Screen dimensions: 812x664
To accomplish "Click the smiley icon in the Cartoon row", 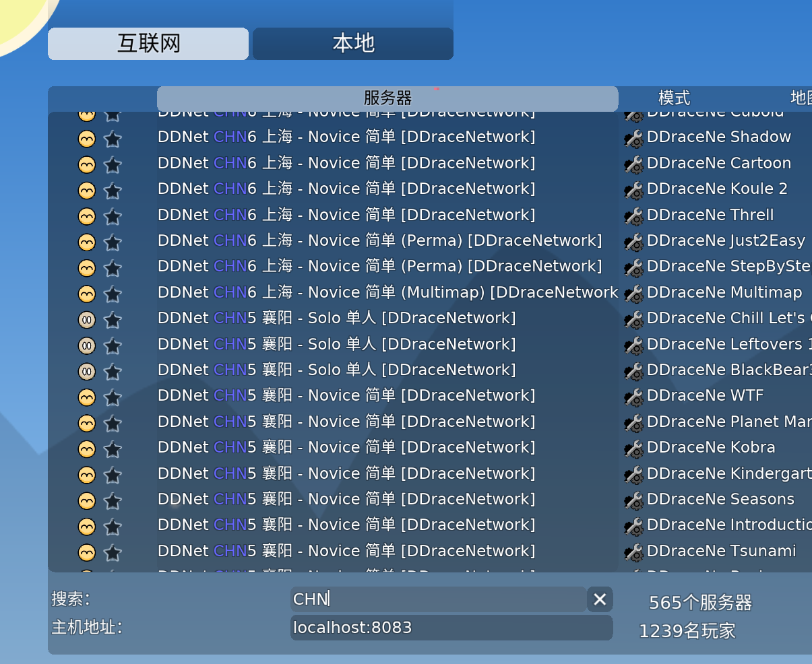I will (87, 164).
